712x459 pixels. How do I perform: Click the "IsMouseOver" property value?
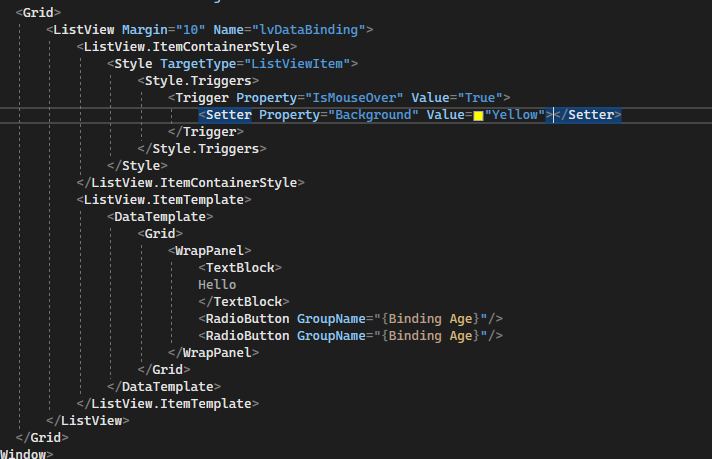[354, 98]
